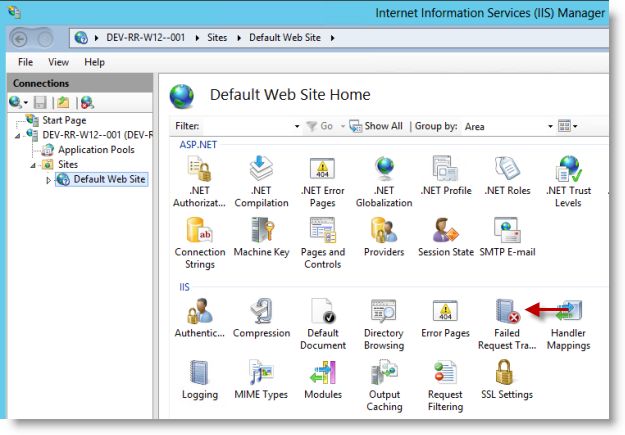
Task: Select Sites node in tree
Action: click(x=68, y=164)
